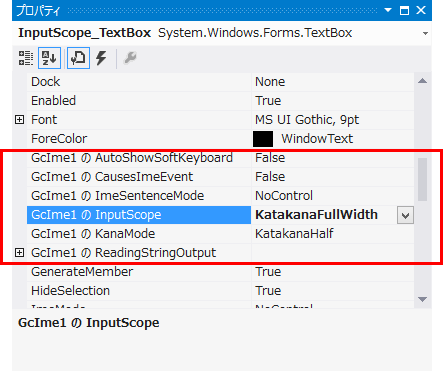Click ImeSentenceMode value NoControl
This screenshot has height=371, width=443.
284,196
